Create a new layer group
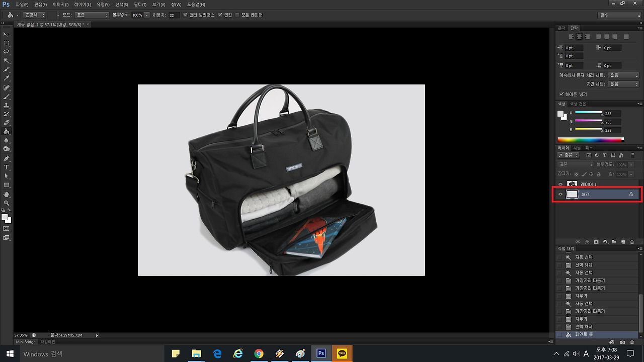Image resolution: width=644 pixels, height=362 pixels. [x=614, y=242]
